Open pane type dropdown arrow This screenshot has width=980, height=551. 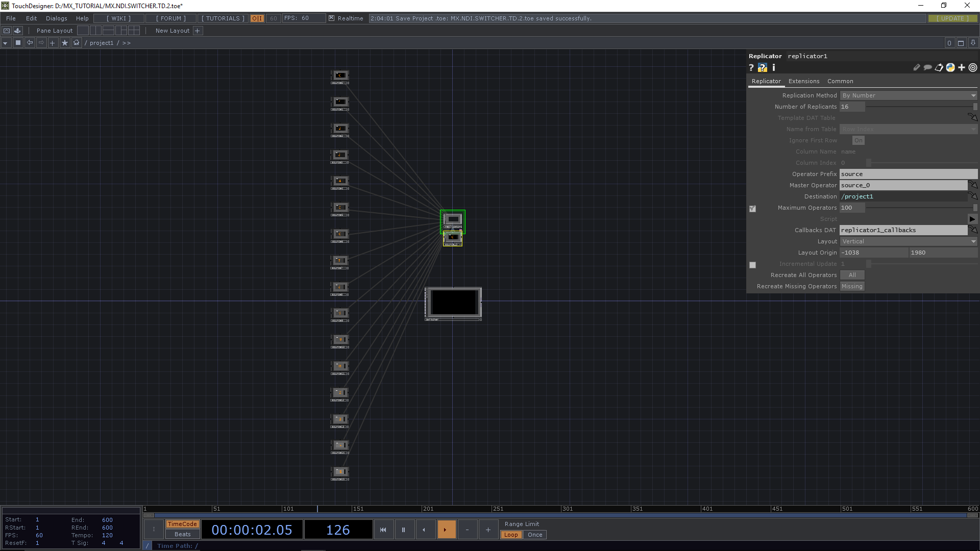pyautogui.click(x=5, y=43)
